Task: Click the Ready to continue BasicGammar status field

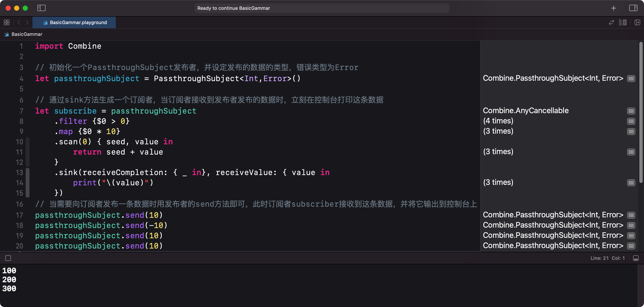Action: tap(322, 8)
